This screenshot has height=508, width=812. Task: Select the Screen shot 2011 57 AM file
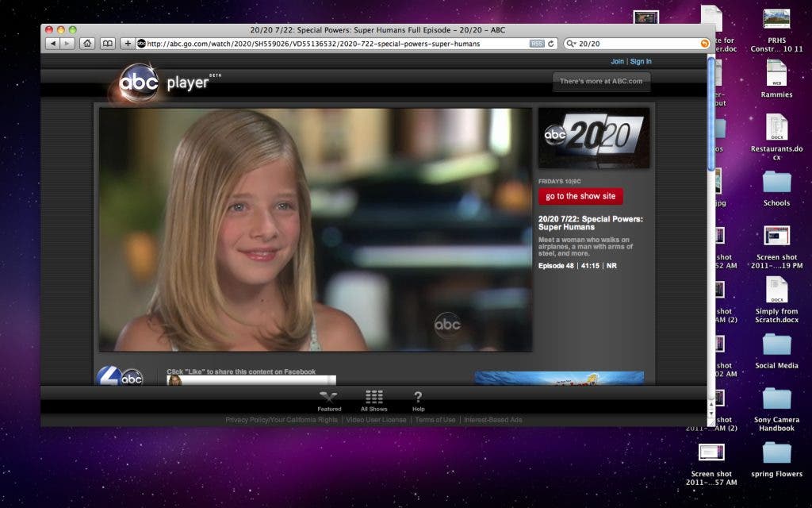[711, 464]
